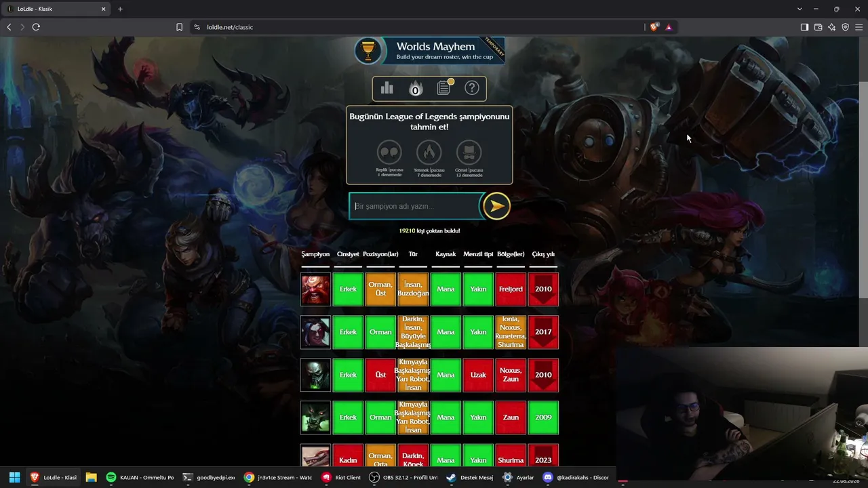Open the Windows Start menu
The height and width of the screenshot is (488, 868).
tap(14, 477)
